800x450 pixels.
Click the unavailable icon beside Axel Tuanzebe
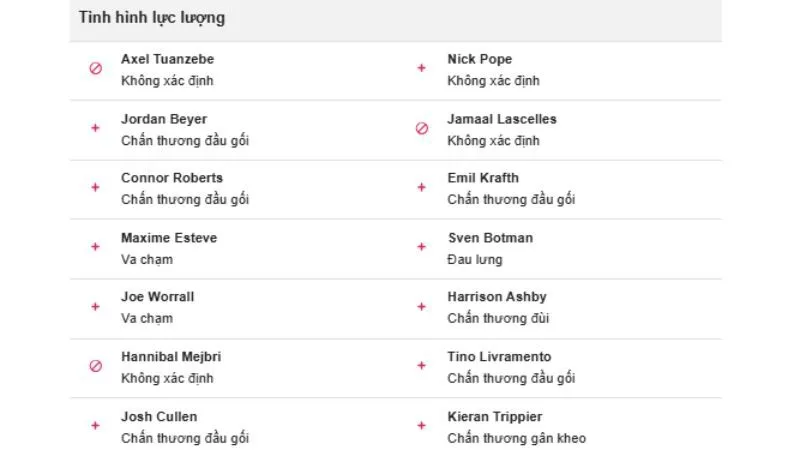pos(96,69)
